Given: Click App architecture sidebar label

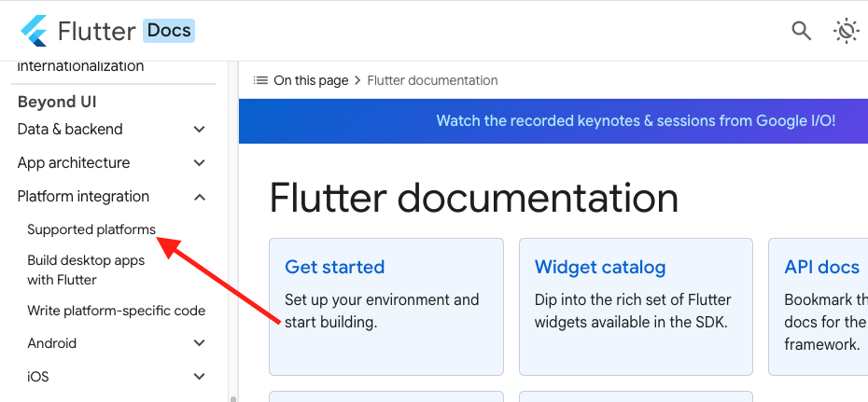Looking at the screenshot, I should (74, 163).
